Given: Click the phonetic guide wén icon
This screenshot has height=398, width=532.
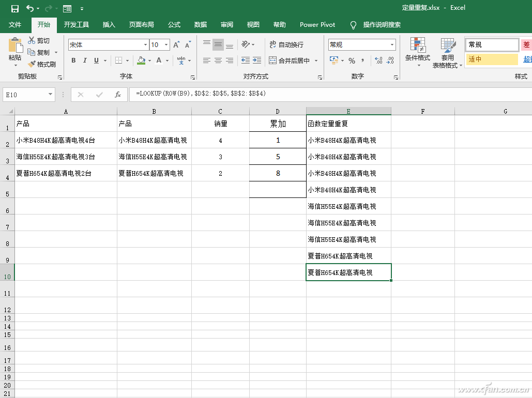Looking at the screenshot, I should coord(181,60).
